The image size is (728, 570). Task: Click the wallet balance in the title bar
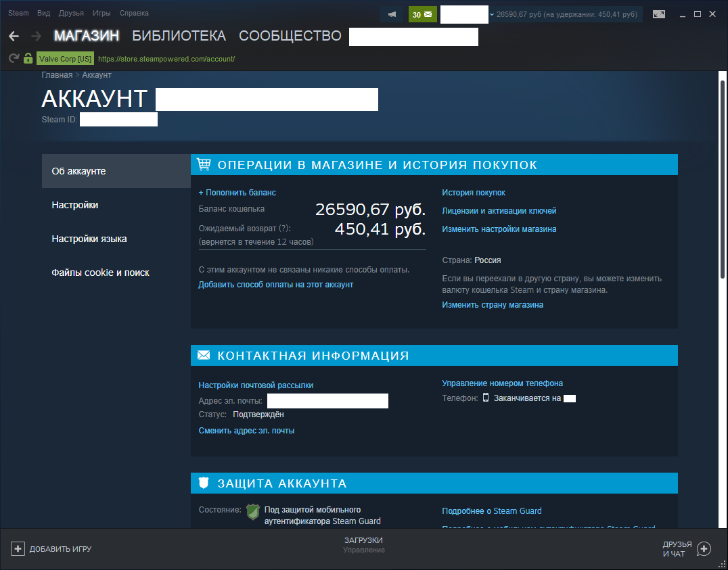[567, 14]
